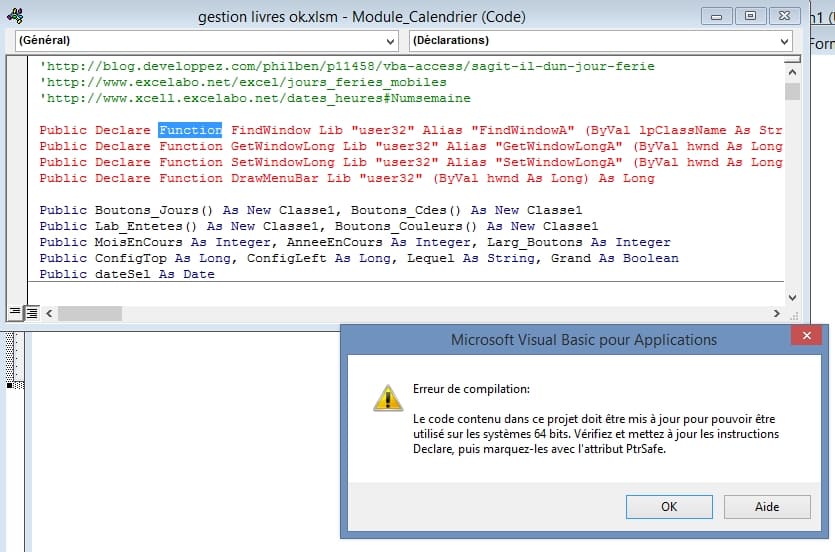Viewport: 835px width, 552px height.
Task: Click the VBA module icon in title bar
Action: [15, 16]
